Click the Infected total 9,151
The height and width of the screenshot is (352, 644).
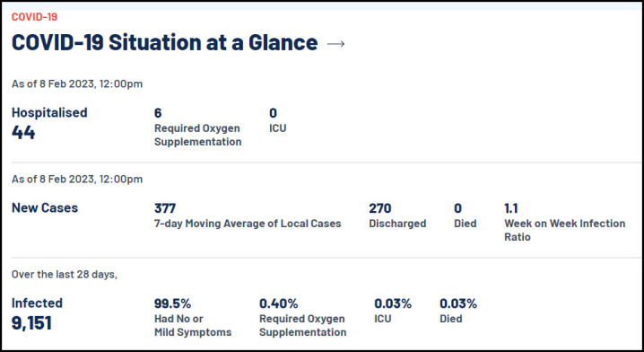coord(31,323)
